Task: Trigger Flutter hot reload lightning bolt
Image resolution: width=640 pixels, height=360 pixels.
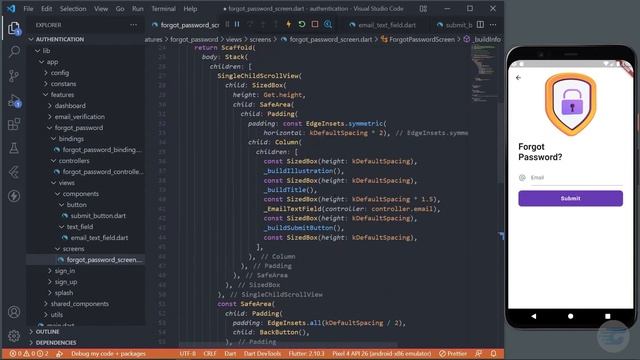Action: [x=289, y=24]
